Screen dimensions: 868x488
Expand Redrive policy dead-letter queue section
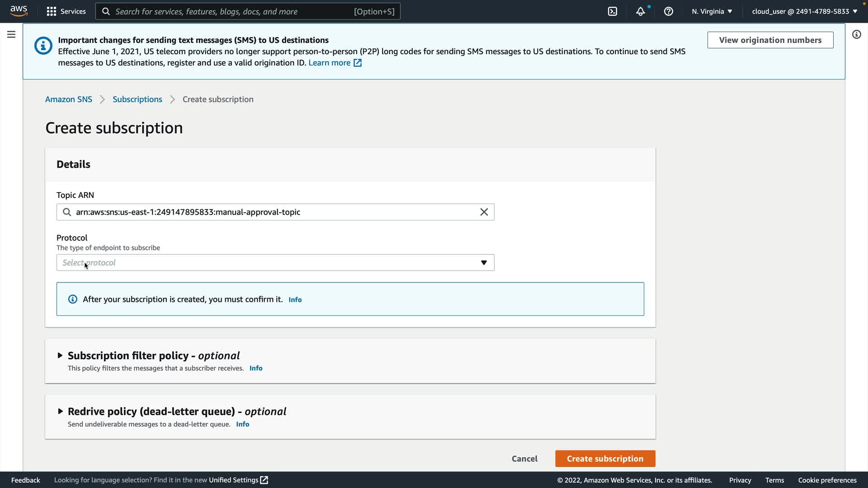coord(60,411)
